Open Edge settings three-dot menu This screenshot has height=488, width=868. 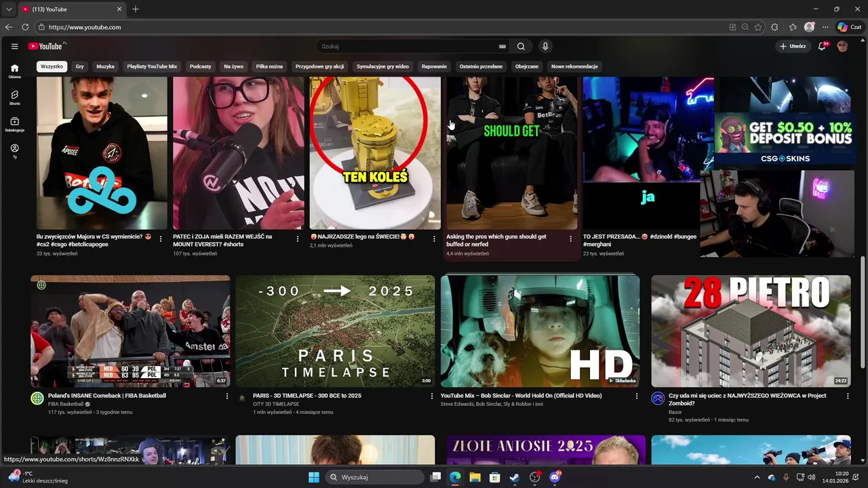[x=825, y=27]
